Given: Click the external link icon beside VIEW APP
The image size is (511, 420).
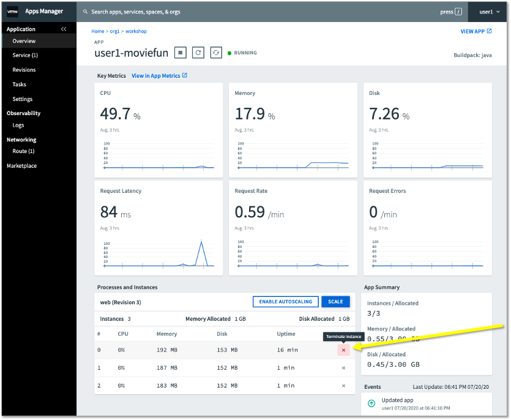Looking at the screenshot, I should click(x=489, y=31).
